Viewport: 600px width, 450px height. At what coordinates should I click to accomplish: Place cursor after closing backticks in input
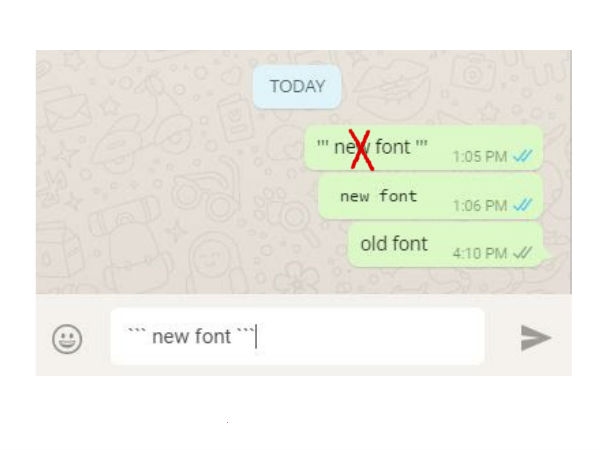coord(256,337)
